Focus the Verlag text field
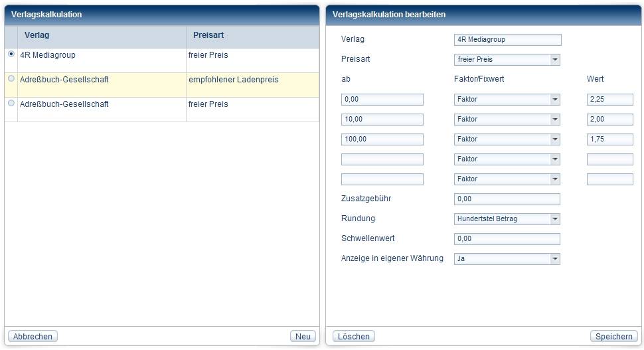 pyautogui.click(x=507, y=40)
